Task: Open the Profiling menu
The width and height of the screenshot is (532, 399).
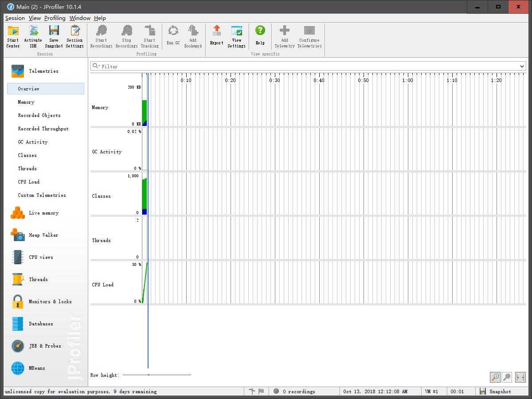Action: point(55,18)
